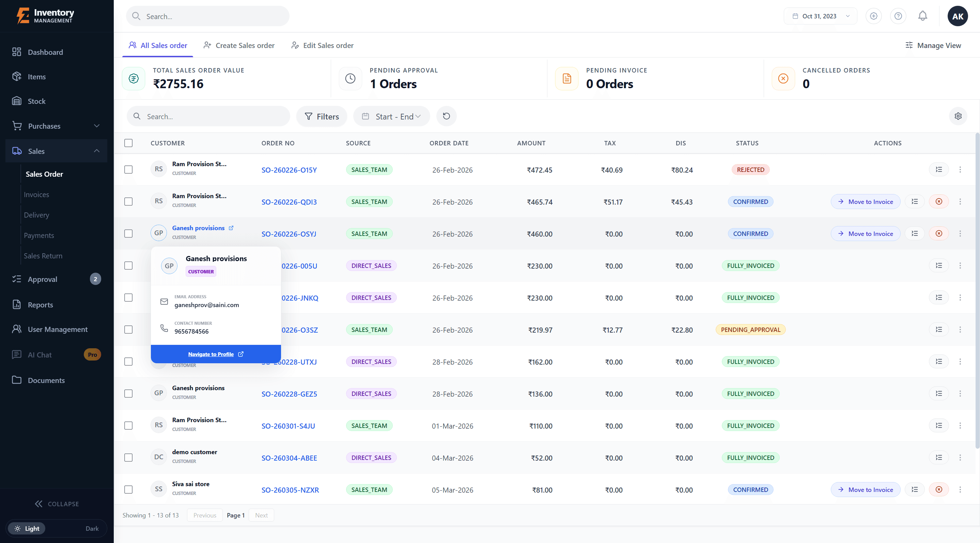This screenshot has width=980, height=543.
Task: Open the Invoices menu item
Action: point(36,194)
